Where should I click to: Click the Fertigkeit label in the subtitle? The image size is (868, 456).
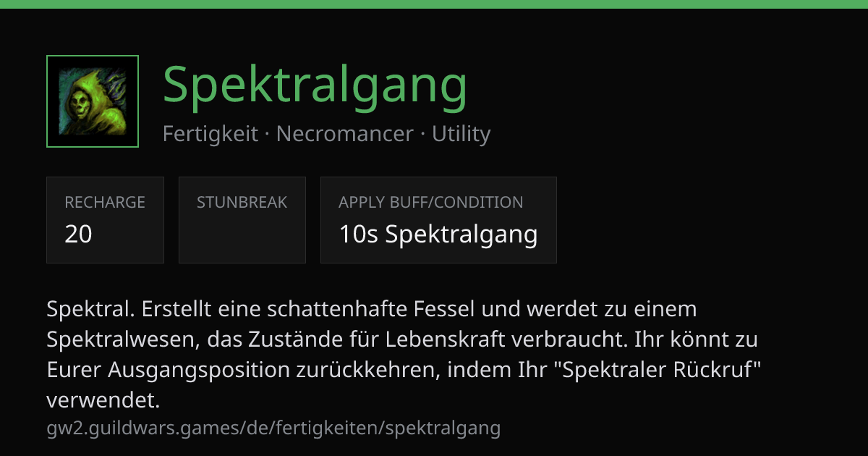pos(210,134)
